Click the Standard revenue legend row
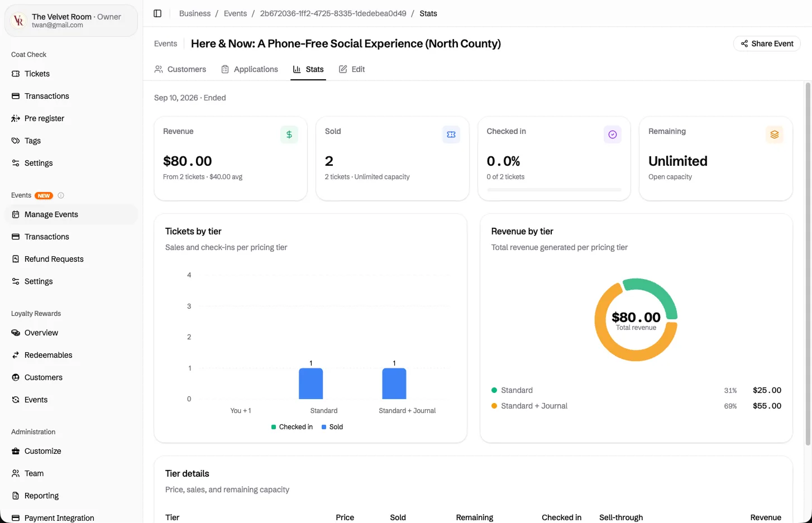The image size is (812, 523). pos(636,390)
